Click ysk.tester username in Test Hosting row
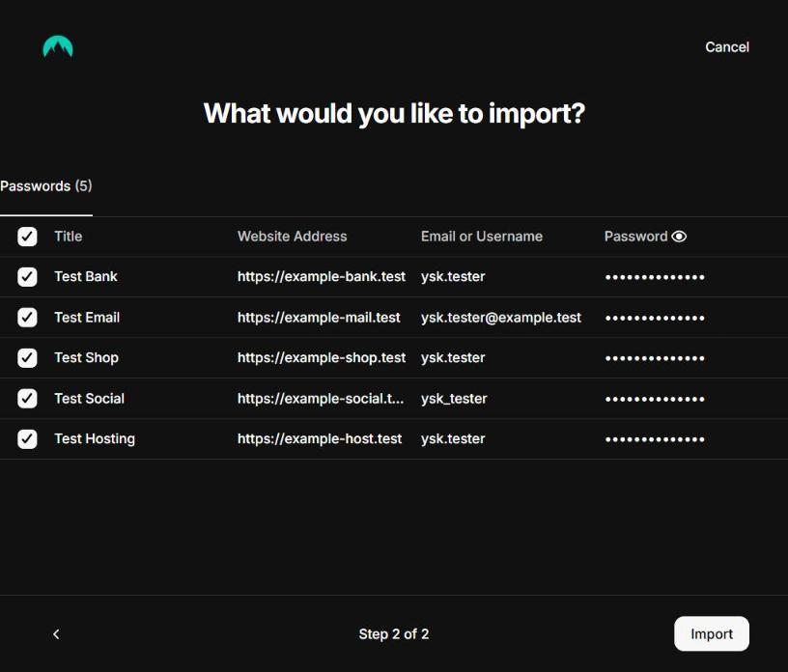 pyautogui.click(x=453, y=438)
